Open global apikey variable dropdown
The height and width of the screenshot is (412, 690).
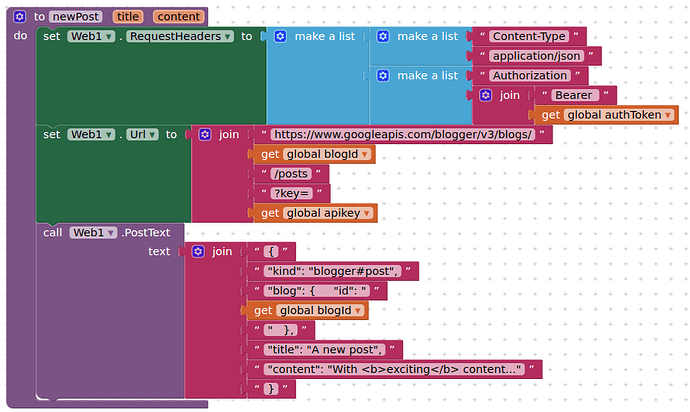pos(328,213)
